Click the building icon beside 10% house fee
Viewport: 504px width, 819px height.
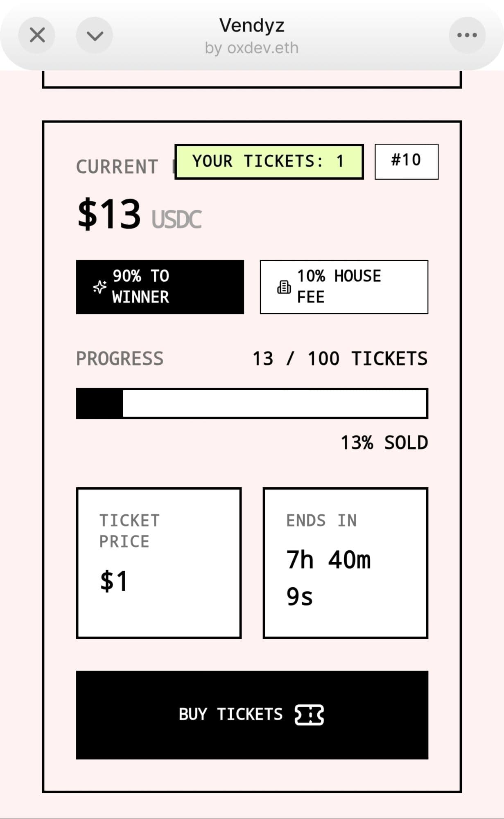(284, 287)
